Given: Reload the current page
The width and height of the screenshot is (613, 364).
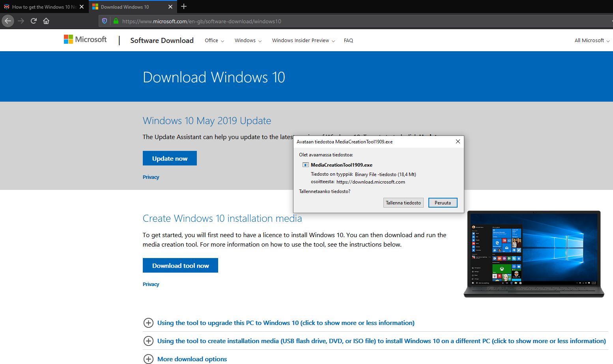Looking at the screenshot, I should coord(34,21).
